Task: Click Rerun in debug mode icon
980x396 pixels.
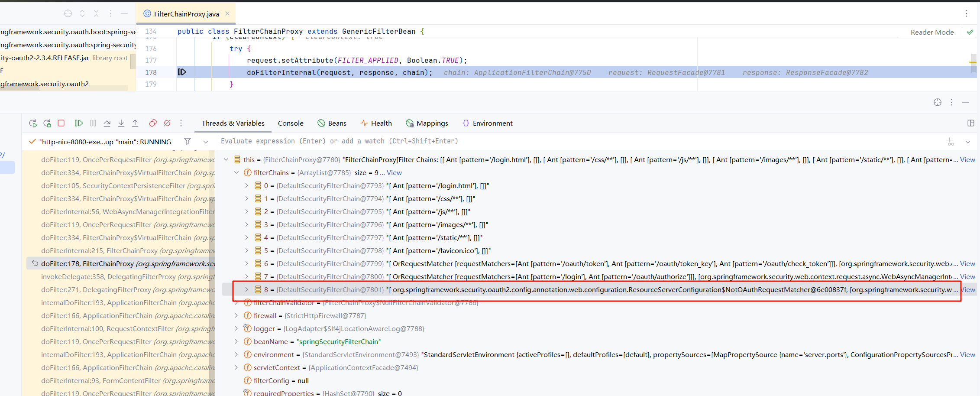Action: point(47,123)
